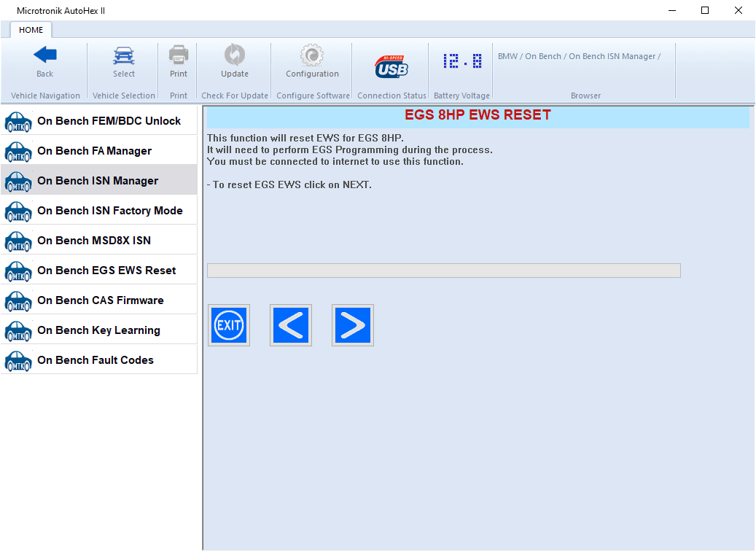Click the NEXT arrow button

pos(353,325)
